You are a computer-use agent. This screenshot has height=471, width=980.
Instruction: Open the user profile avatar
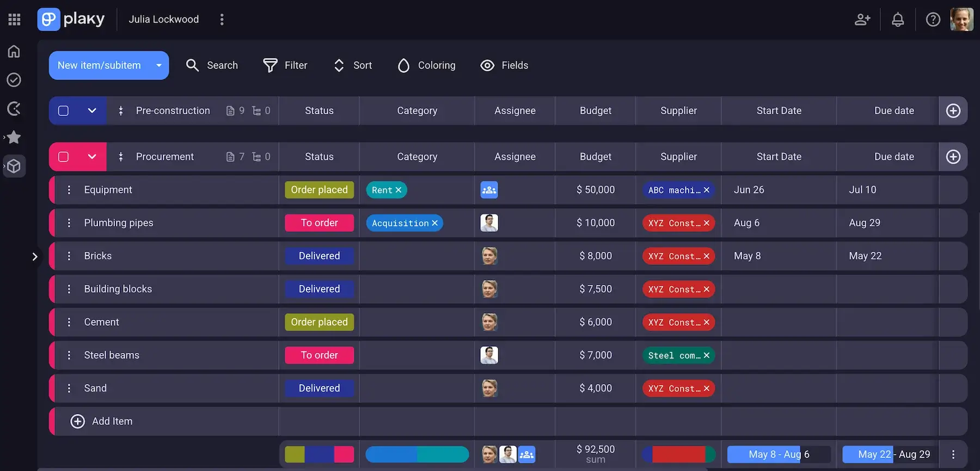point(961,20)
